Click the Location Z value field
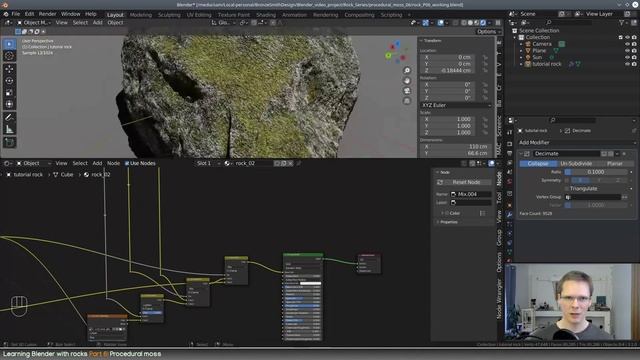640x360 pixels. point(448,71)
